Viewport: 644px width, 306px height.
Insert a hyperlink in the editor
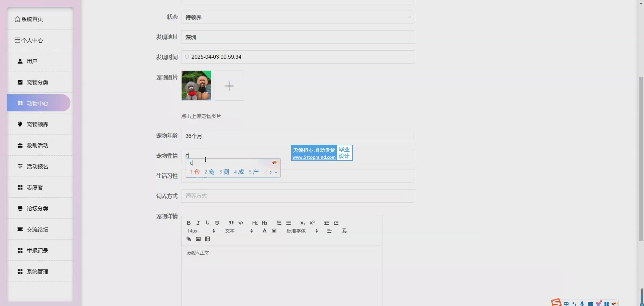pos(189,239)
